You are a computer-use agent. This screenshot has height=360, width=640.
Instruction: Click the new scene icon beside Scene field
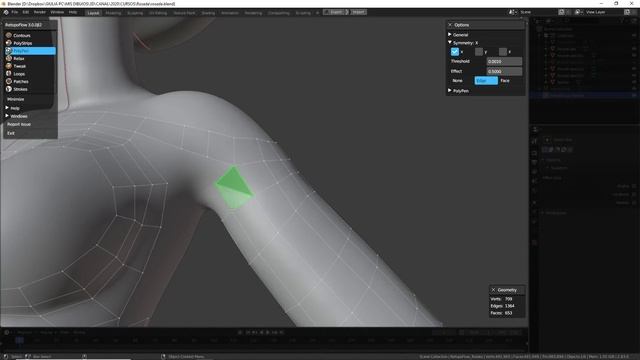pyautogui.click(x=562, y=12)
